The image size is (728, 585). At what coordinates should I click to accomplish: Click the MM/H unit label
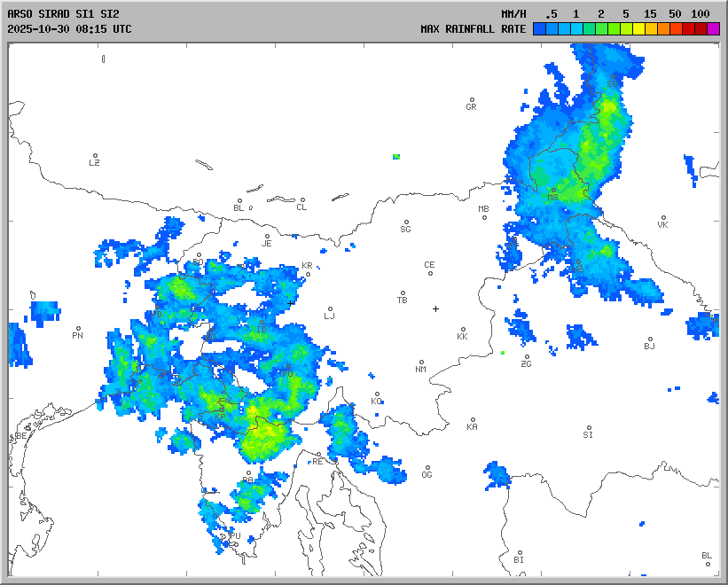(x=513, y=14)
